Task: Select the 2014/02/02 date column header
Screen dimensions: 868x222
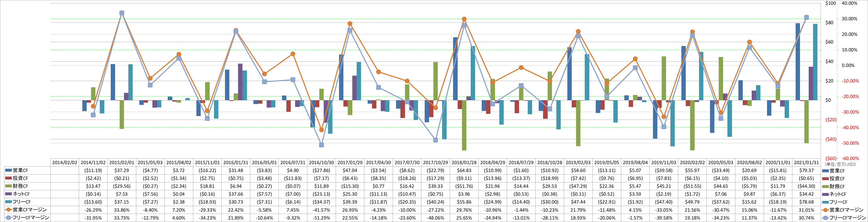Action: [x=65, y=162]
